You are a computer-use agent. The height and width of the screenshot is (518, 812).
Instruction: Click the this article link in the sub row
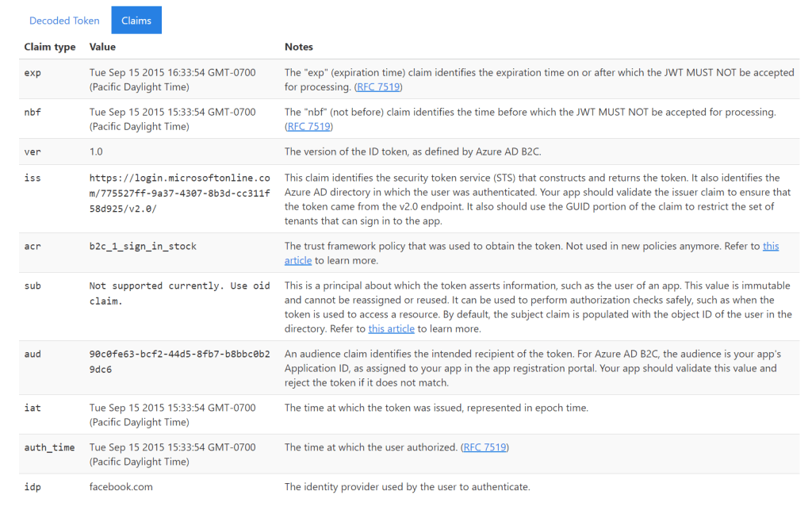[x=392, y=327]
